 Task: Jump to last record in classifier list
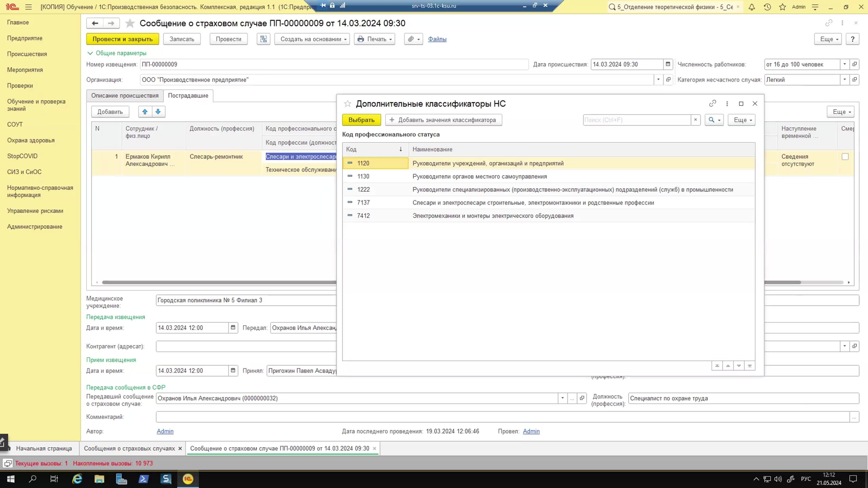750,366
